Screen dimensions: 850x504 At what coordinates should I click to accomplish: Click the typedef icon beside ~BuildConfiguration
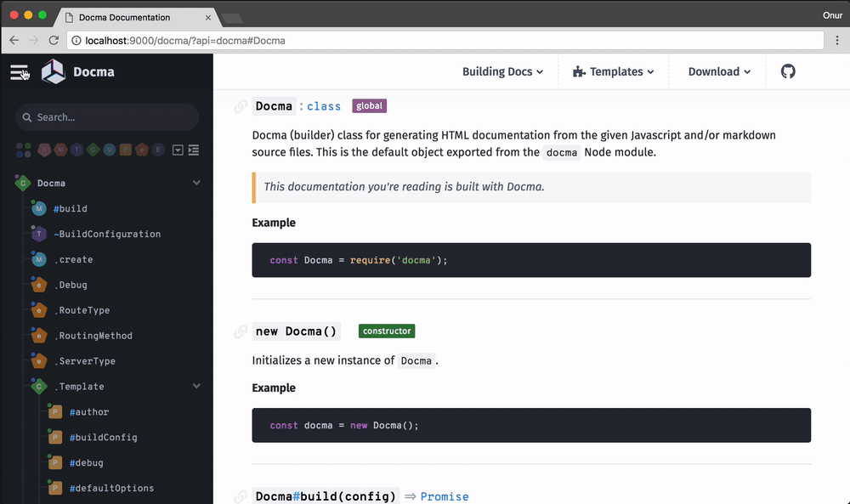click(x=38, y=234)
